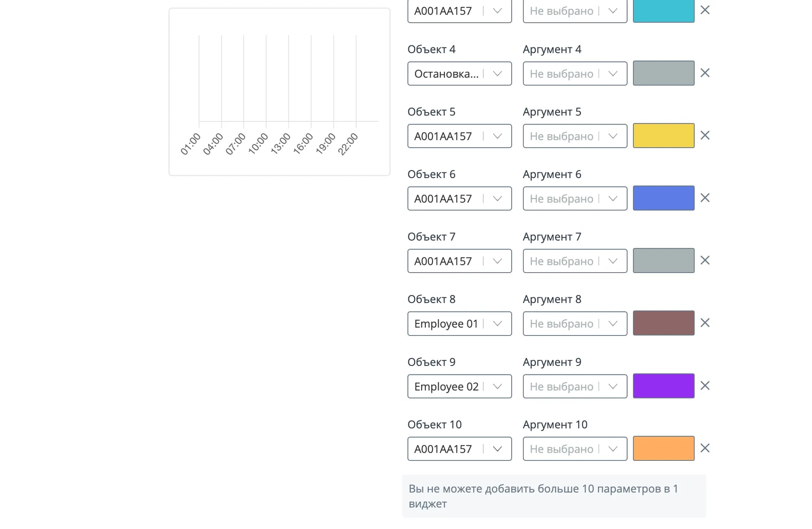Remove the Объект 4 row with X icon
Viewport: 812px width, 529px height.
[705, 73]
